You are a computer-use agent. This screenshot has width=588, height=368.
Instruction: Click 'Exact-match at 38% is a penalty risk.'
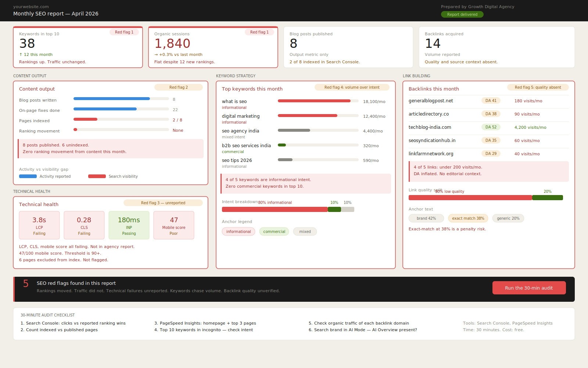coord(447,229)
